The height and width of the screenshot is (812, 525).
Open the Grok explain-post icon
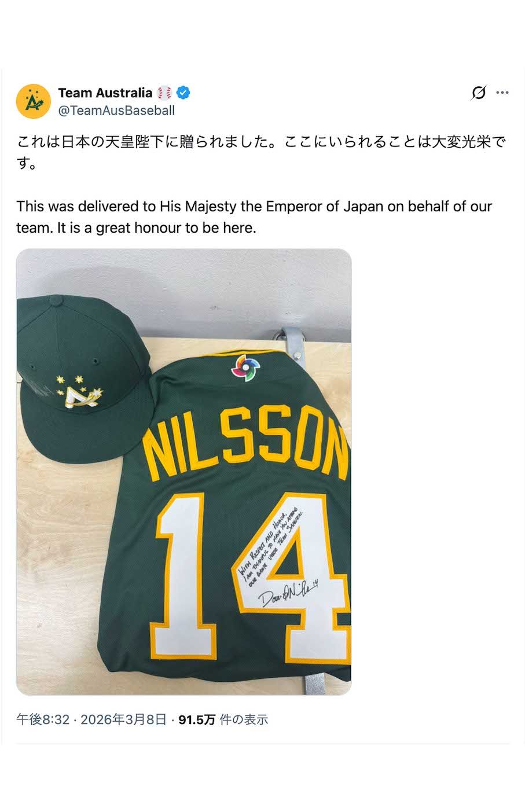click(x=479, y=93)
